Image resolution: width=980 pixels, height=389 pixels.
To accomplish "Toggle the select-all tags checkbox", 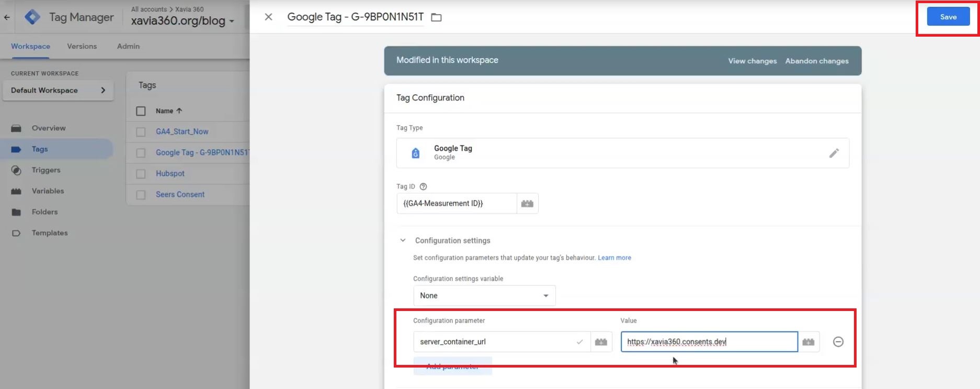I will 141,111.
